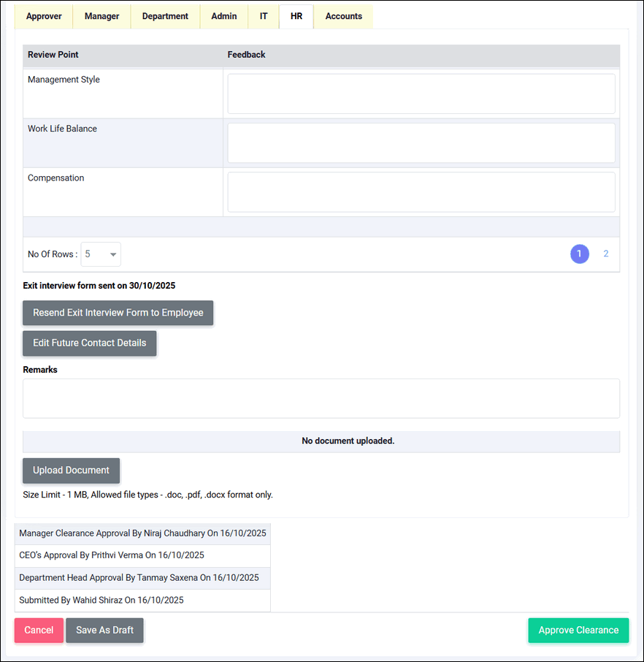Resend Exit Interview Form to Employee
The height and width of the screenshot is (662, 644).
pyautogui.click(x=118, y=313)
